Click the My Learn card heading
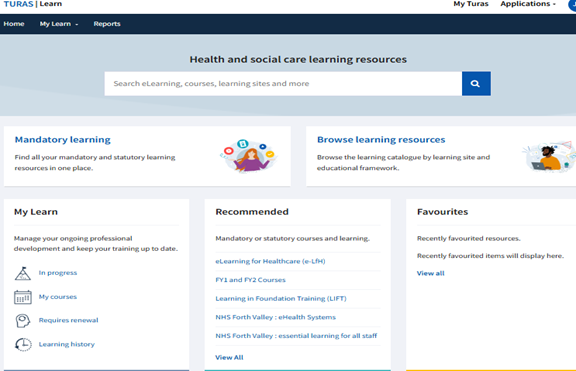Image resolution: width=576 pixels, height=371 pixels. [36, 212]
